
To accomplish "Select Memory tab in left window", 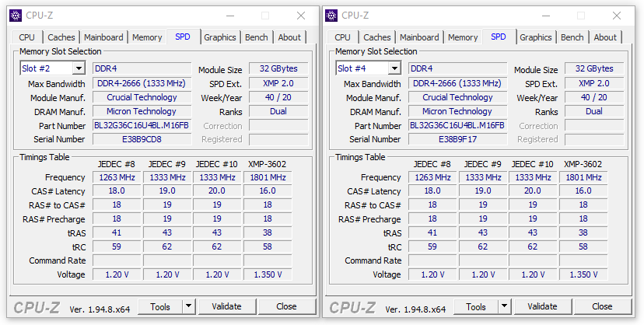I will point(147,37).
